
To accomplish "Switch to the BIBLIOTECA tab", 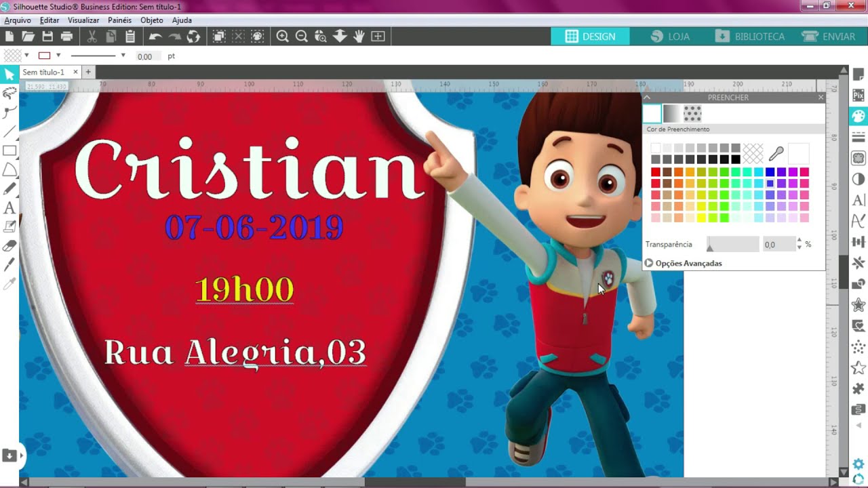I will click(x=750, y=37).
